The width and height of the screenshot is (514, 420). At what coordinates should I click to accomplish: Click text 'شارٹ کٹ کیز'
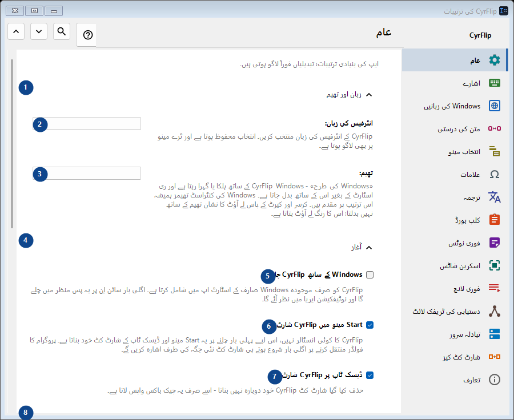point(461,357)
